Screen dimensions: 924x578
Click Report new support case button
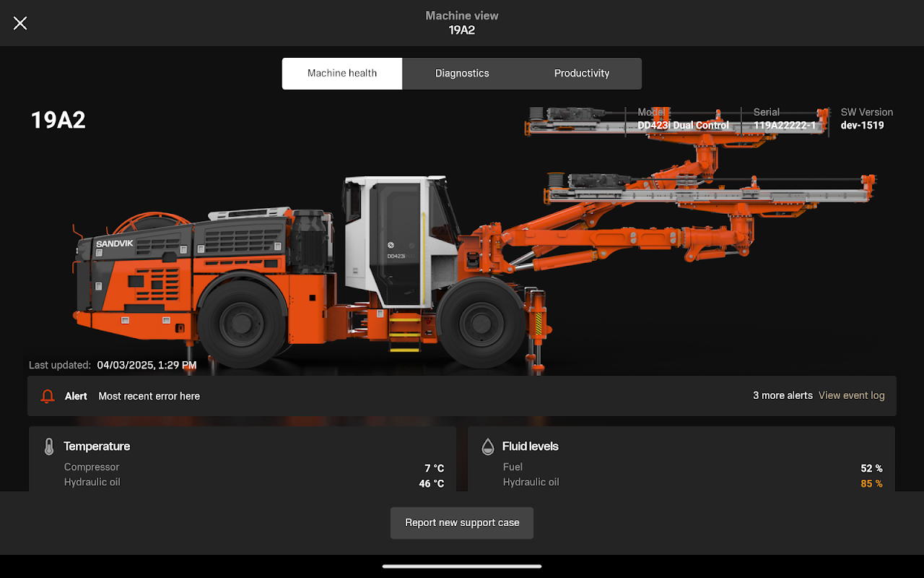[x=462, y=523]
